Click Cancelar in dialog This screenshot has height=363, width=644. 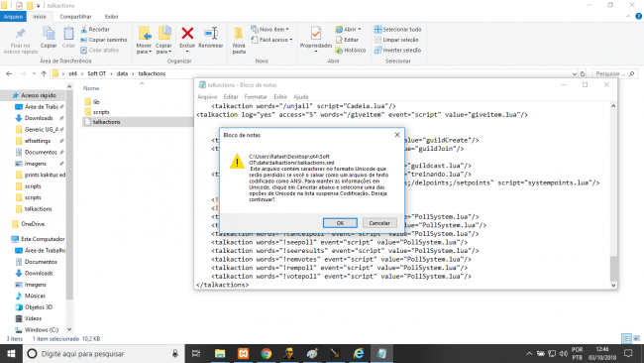tap(379, 223)
